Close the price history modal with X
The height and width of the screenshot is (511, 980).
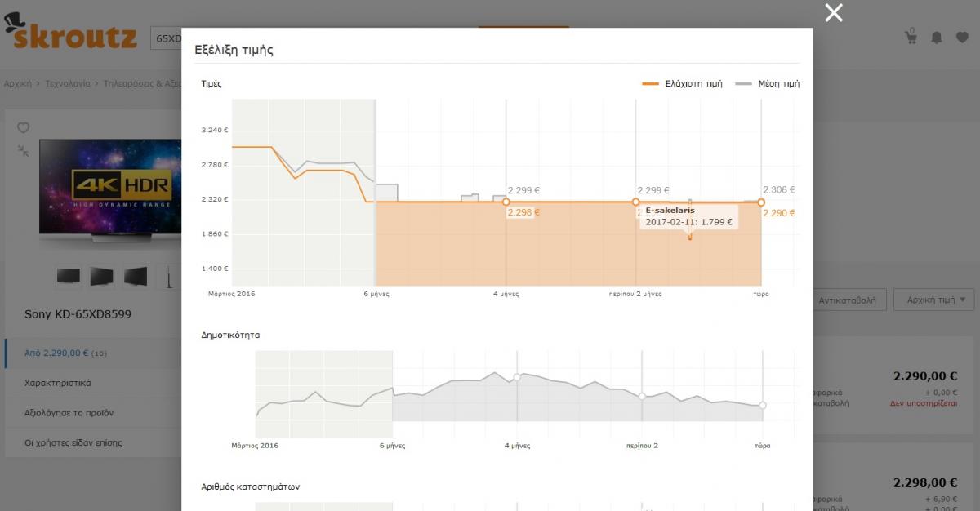[833, 12]
